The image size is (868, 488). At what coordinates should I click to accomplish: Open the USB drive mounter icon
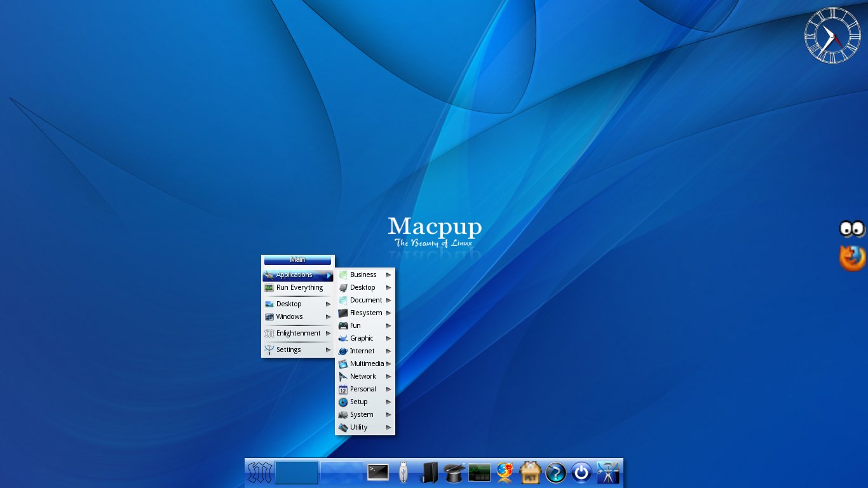tap(403, 473)
